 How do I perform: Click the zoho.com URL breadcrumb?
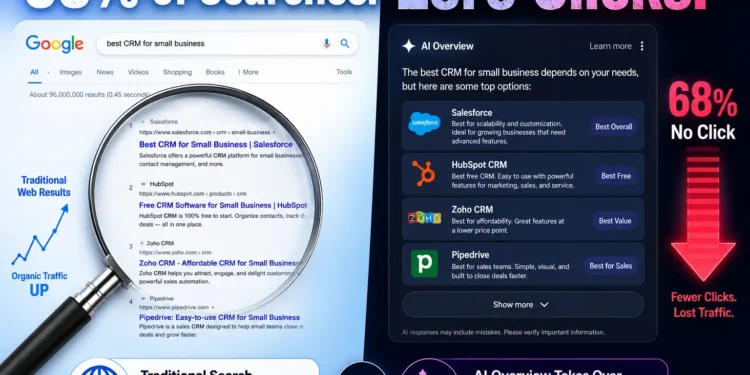(175, 253)
